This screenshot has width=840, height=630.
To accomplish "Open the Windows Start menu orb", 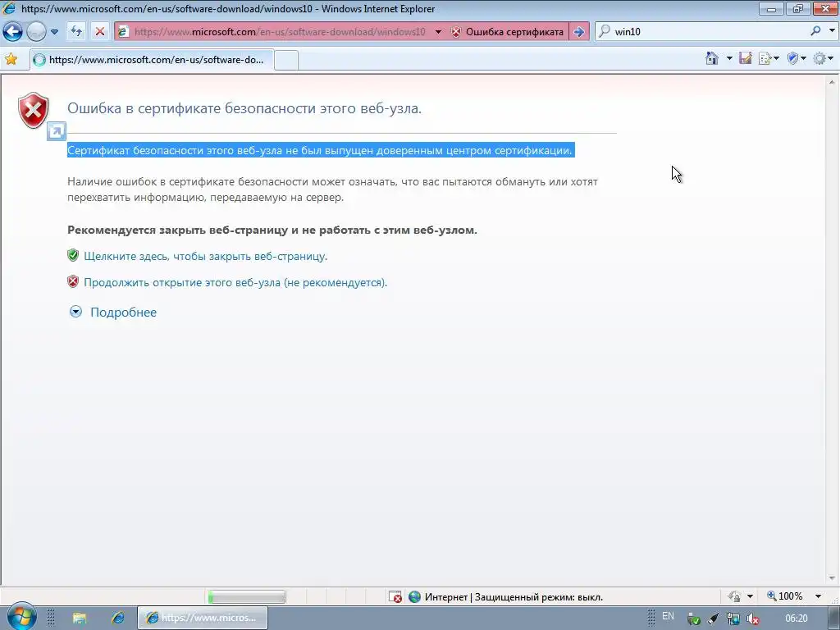I will (x=22, y=617).
